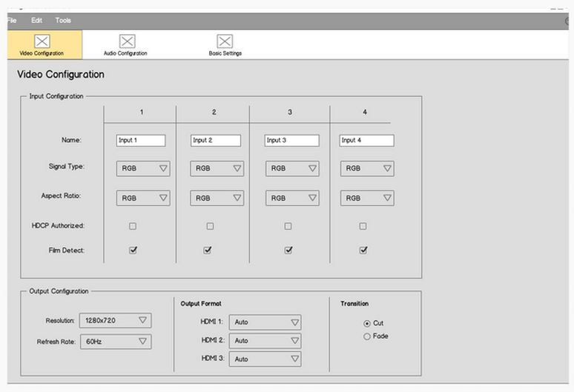Click the Input 4 name field
Image resolution: width=574 pixels, height=392 pixels.
point(367,140)
